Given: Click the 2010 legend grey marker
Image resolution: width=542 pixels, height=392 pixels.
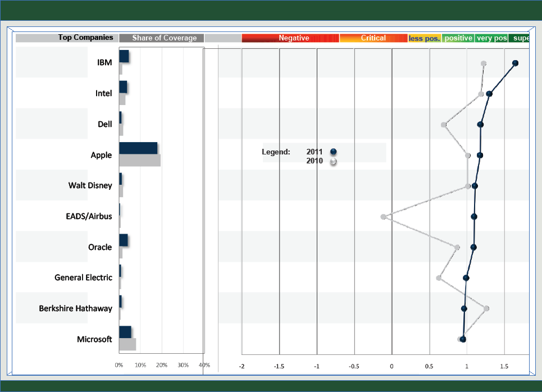Looking at the screenshot, I should pos(333,161).
